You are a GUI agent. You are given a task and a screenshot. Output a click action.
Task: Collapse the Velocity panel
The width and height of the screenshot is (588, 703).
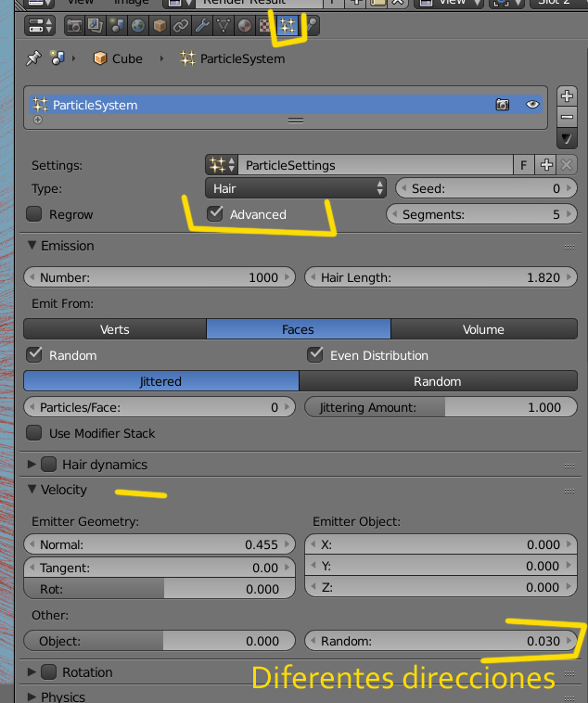(x=32, y=489)
